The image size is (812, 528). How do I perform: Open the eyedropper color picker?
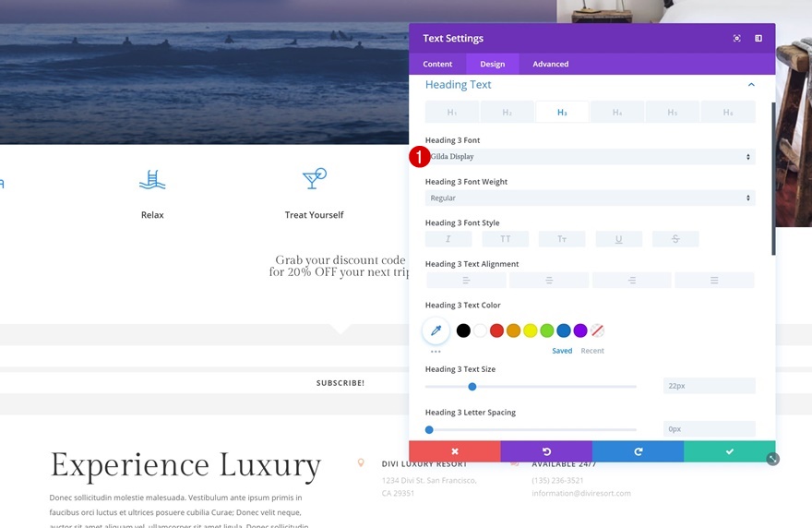click(x=436, y=330)
